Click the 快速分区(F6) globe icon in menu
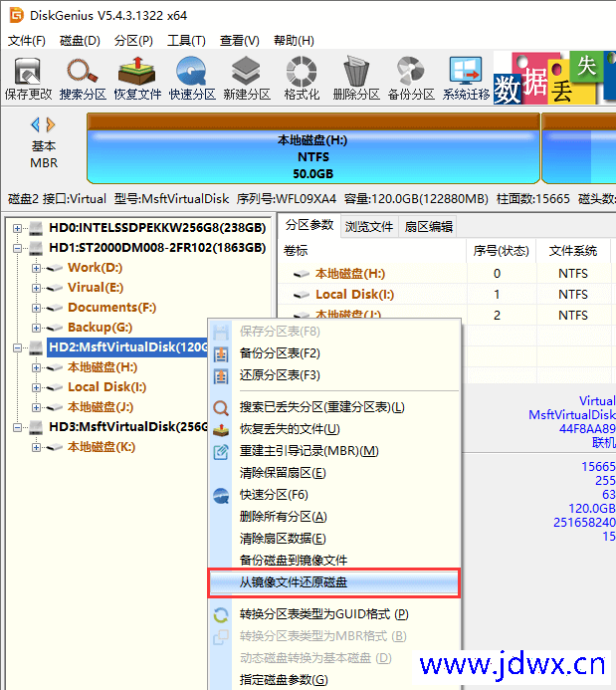Screen dimensions: 616x690 (x=221, y=496)
